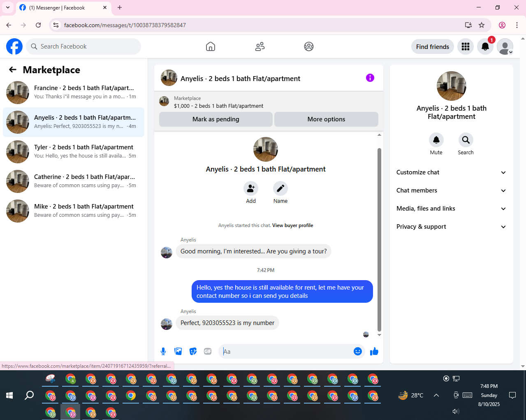The height and width of the screenshot is (420, 526).
Task: Switch to the Messenger | Facebook tab
Action: point(63,8)
